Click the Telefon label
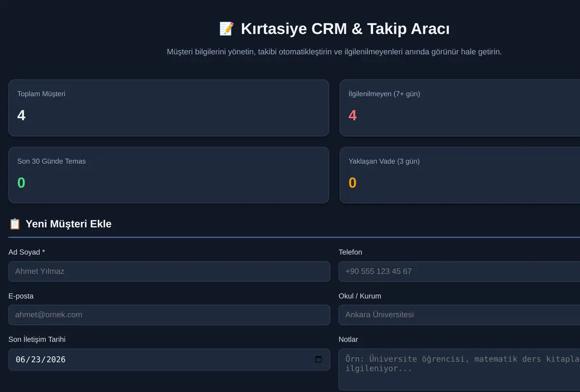Image resolution: width=580 pixels, height=392 pixels. coord(350,252)
